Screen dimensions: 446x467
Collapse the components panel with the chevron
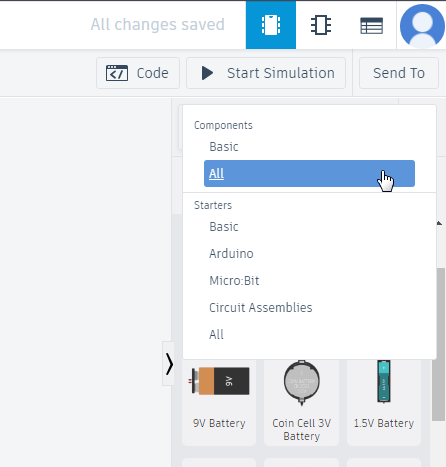169,364
